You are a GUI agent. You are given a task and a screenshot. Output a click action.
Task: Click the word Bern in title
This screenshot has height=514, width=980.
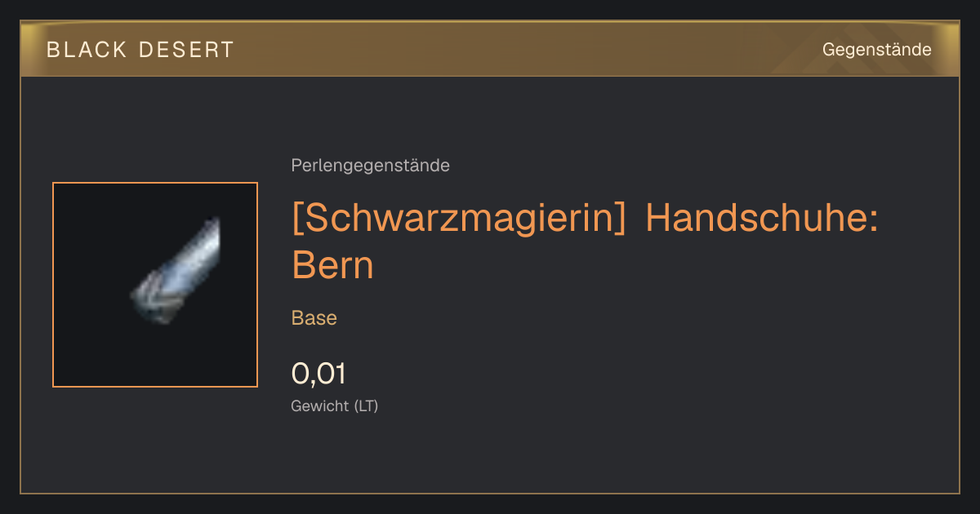tap(332, 264)
